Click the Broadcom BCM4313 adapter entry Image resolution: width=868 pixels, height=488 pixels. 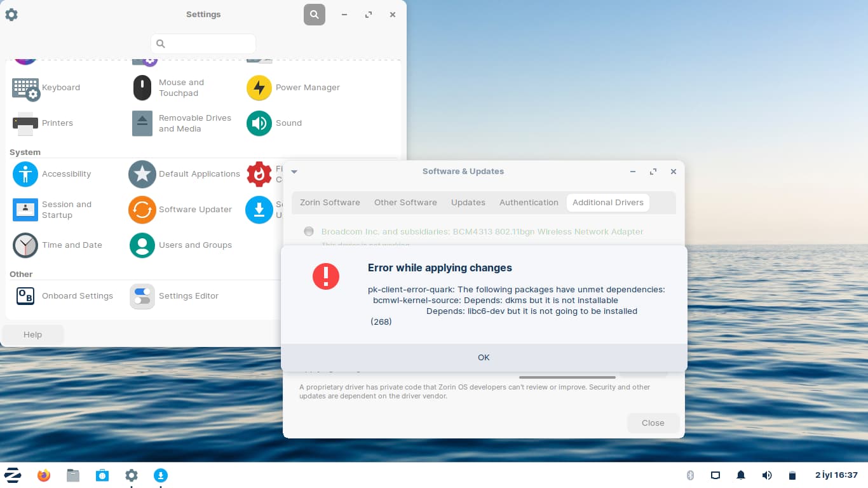coord(482,232)
